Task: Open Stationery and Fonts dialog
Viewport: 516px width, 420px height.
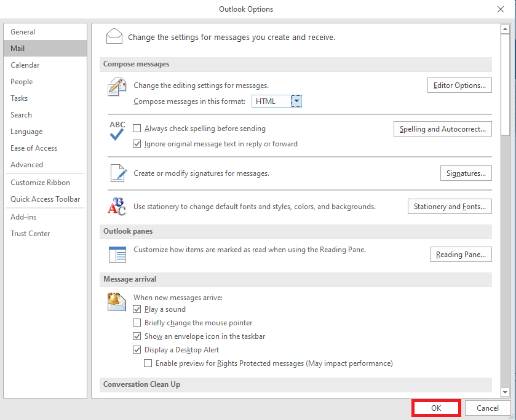Action: tap(450, 207)
